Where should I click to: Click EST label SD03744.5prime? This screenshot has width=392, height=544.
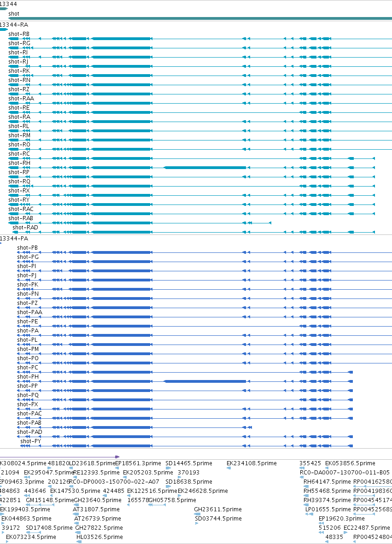click(x=218, y=518)
